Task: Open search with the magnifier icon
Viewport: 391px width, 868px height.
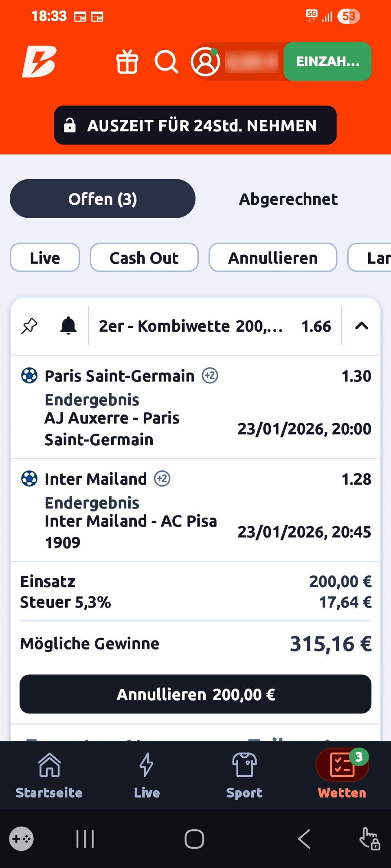Action: click(x=166, y=62)
